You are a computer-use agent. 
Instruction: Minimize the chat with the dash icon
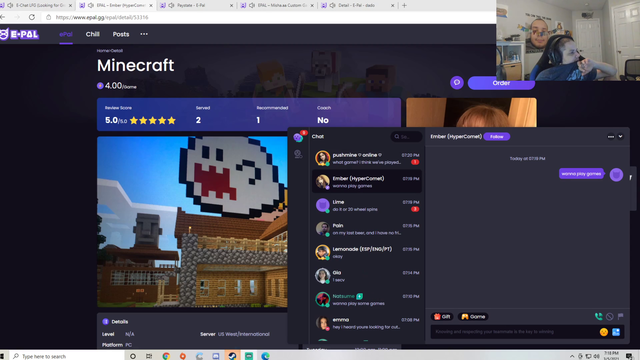[x=611, y=137]
